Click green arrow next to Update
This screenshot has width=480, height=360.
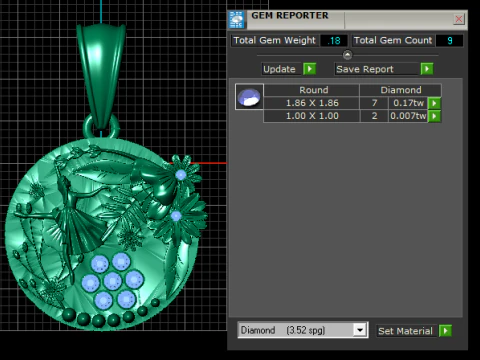[310, 69]
